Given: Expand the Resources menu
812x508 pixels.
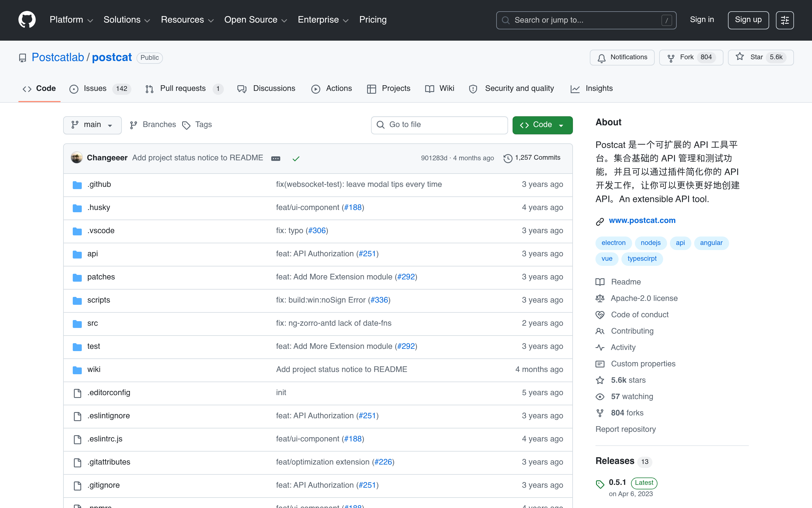Looking at the screenshot, I should (187, 20).
